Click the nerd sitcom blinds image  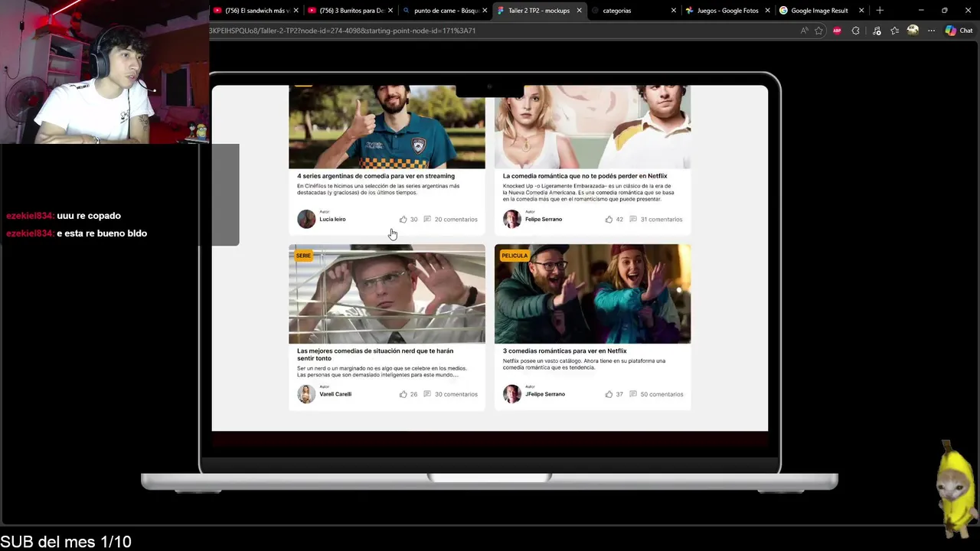[387, 294]
